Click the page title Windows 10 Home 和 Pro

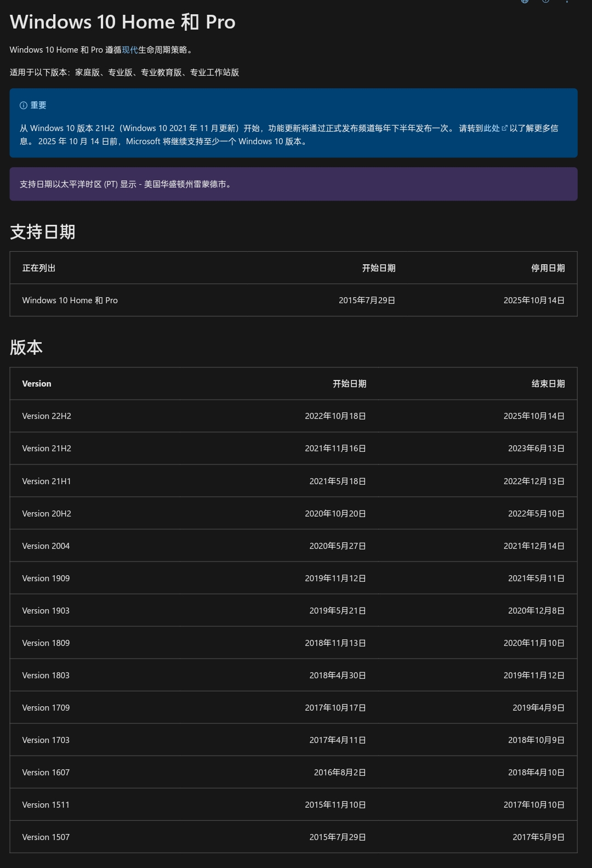(x=123, y=22)
